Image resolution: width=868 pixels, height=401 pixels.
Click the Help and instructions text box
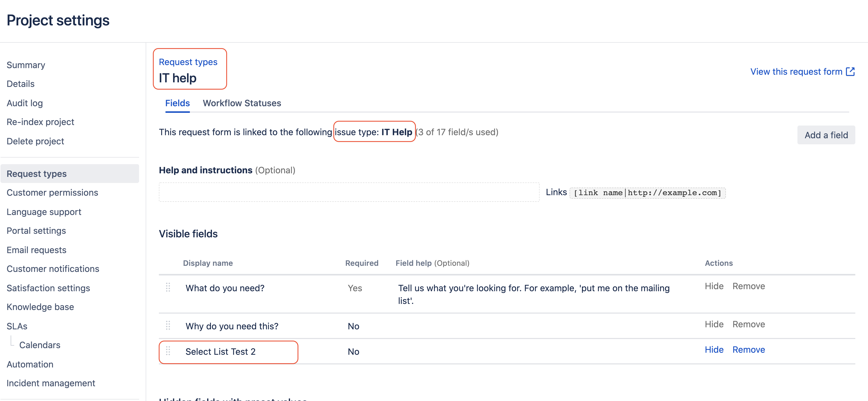coord(349,192)
